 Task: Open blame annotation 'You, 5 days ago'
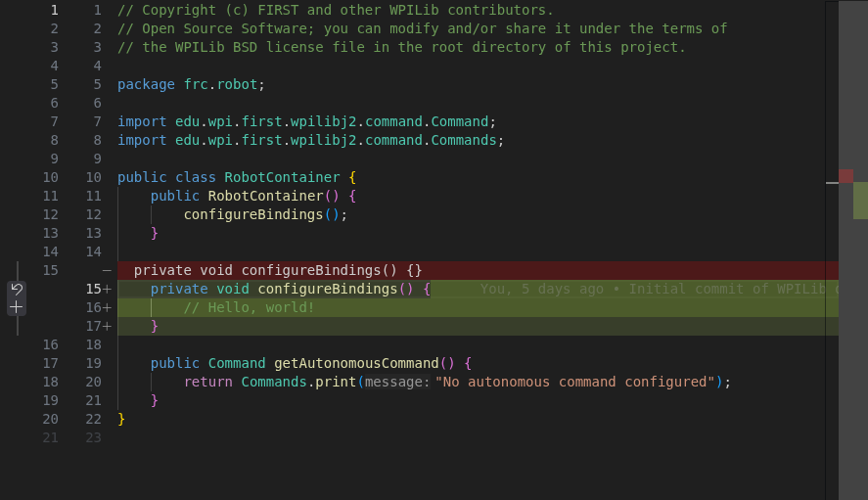pos(541,289)
